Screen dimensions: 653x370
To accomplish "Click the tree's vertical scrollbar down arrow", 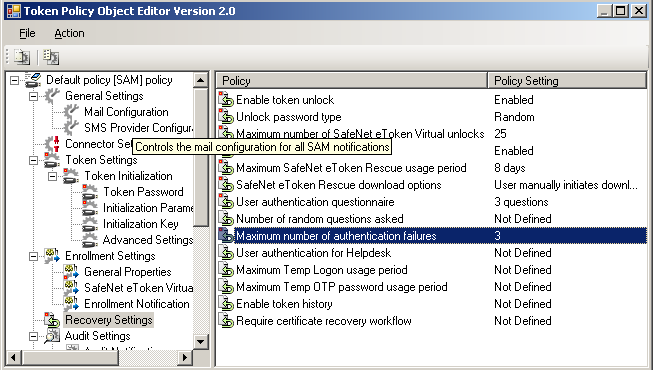I will [201, 342].
